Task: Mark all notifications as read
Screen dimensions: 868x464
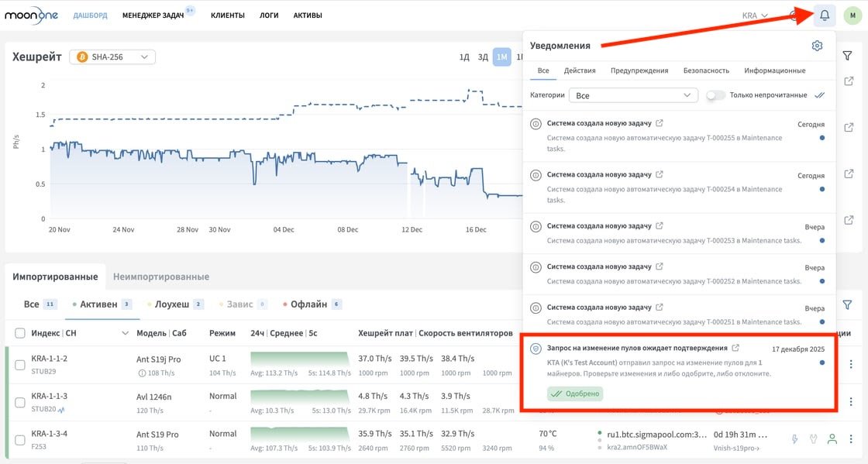Action: tap(819, 95)
